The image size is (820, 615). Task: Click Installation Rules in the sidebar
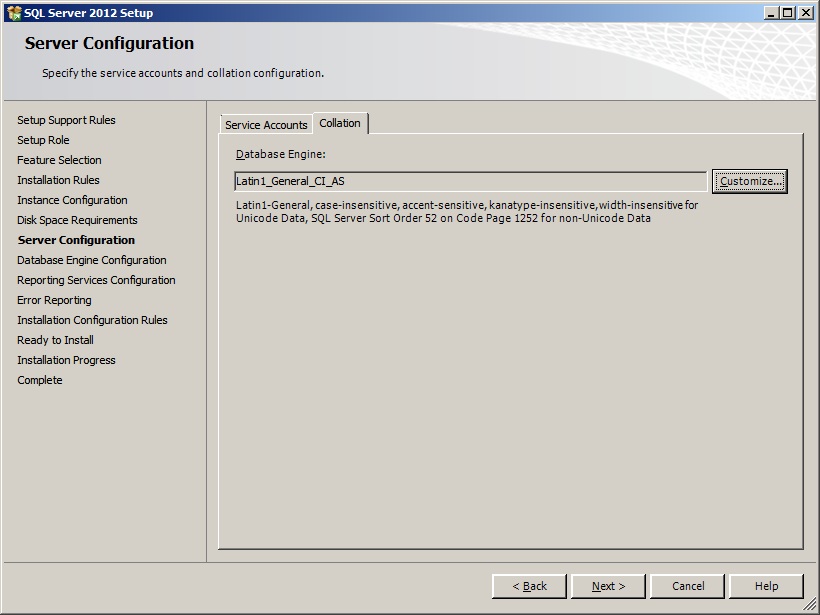point(58,180)
